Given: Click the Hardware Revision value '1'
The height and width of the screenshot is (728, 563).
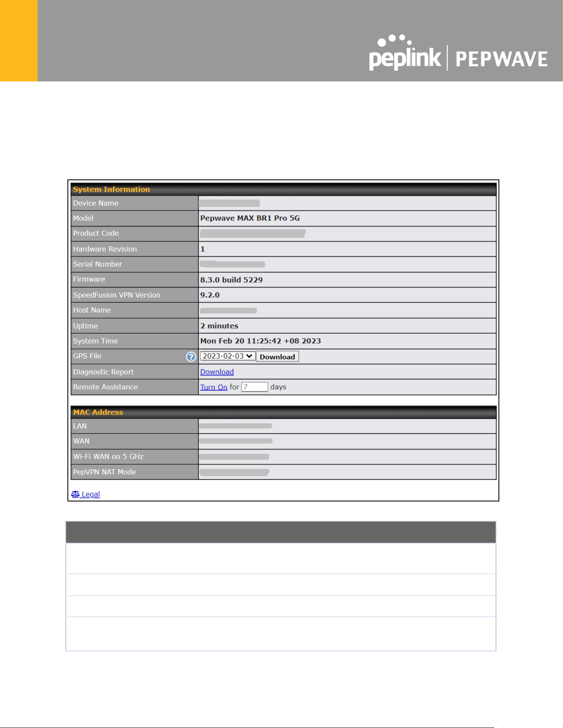Looking at the screenshot, I should coord(203,249).
